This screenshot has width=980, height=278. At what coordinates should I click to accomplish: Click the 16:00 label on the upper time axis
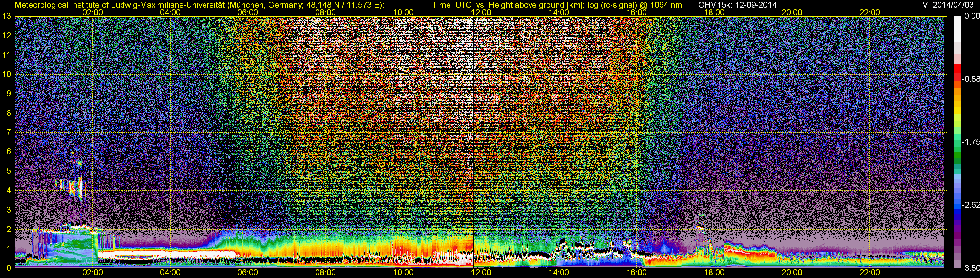coord(636,12)
